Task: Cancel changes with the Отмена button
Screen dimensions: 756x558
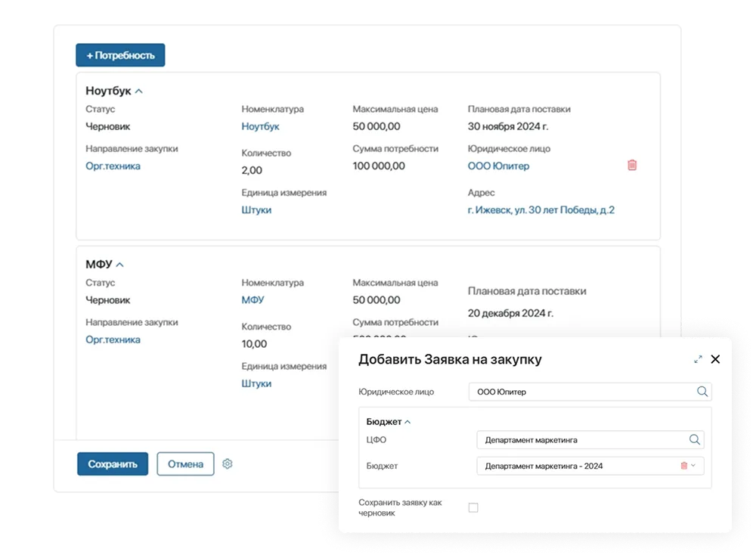Action: (x=184, y=463)
